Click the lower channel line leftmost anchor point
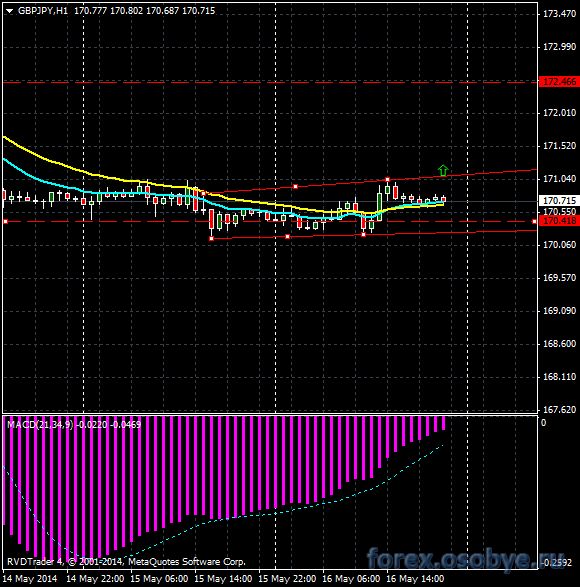The image size is (580, 587). click(211, 238)
